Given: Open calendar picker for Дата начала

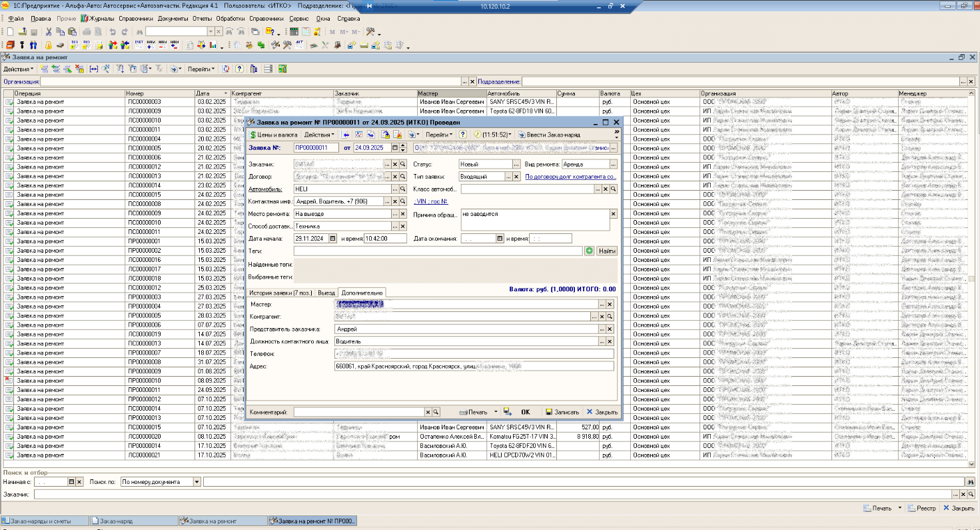Looking at the screenshot, I should (x=333, y=238).
